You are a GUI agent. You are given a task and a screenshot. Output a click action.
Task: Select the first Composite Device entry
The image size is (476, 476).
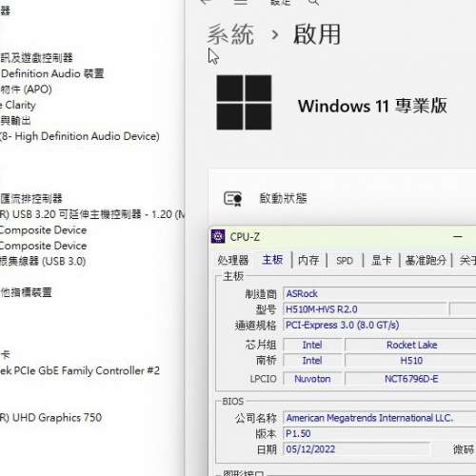[43, 229]
